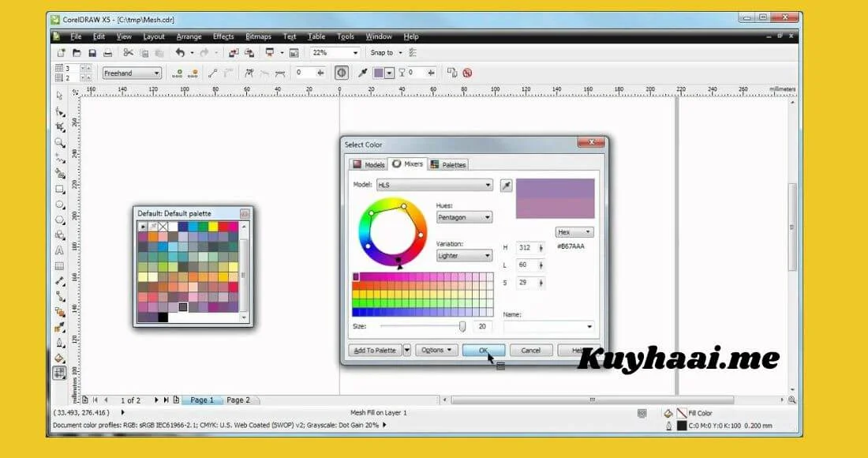The width and height of the screenshot is (868, 458).
Task: Select the Zoom magnifier tool
Action: tap(60, 142)
